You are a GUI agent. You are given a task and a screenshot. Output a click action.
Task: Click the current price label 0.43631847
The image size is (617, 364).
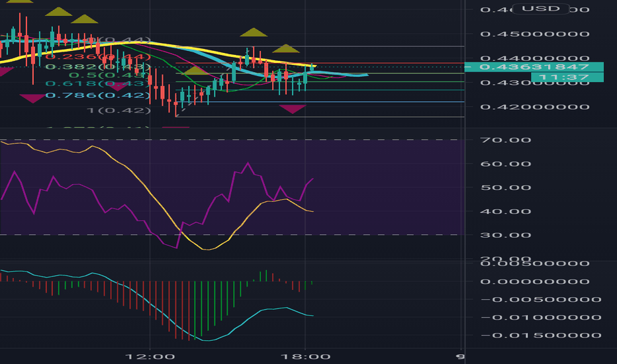click(534, 67)
